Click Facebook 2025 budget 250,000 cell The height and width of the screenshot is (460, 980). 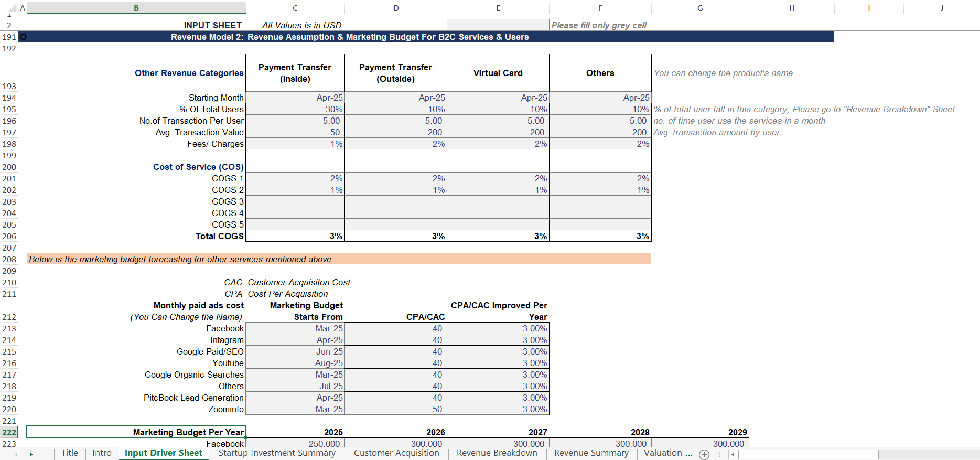295,444
